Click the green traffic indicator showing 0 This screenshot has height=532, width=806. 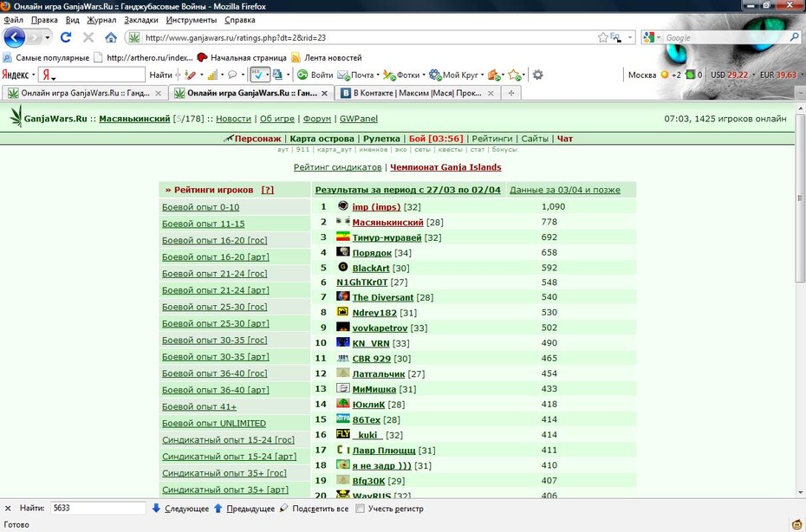click(690, 75)
